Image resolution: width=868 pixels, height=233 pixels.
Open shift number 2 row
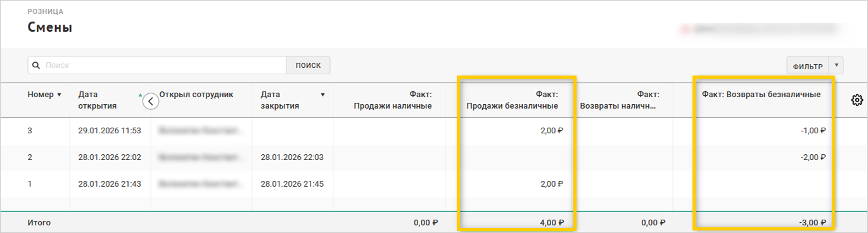click(434, 157)
